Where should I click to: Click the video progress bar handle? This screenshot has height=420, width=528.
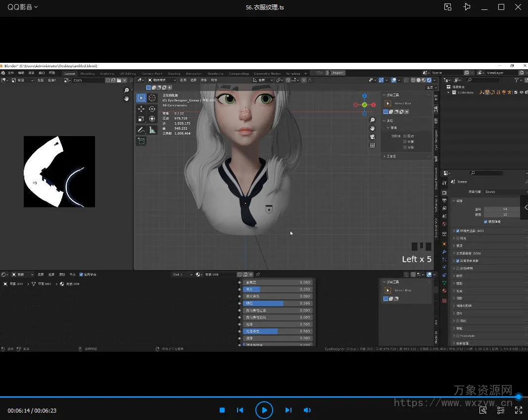coord(519,397)
